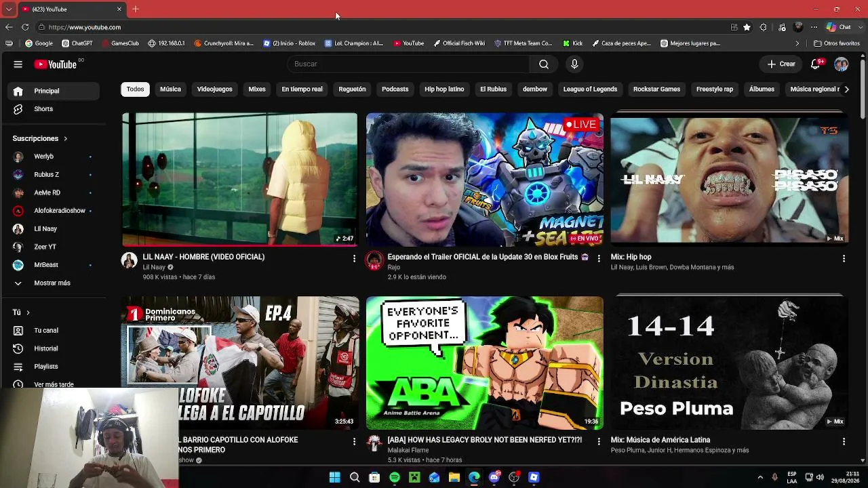
Task: Open the MrBeast subscription channel
Action: click(x=52, y=265)
